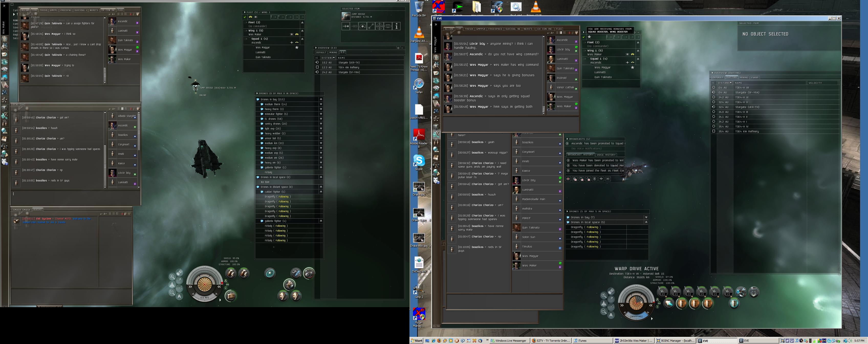Select Stargate (UER-TH) in left overview
Viewport: 868px width, 344px height.
[x=349, y=62]
